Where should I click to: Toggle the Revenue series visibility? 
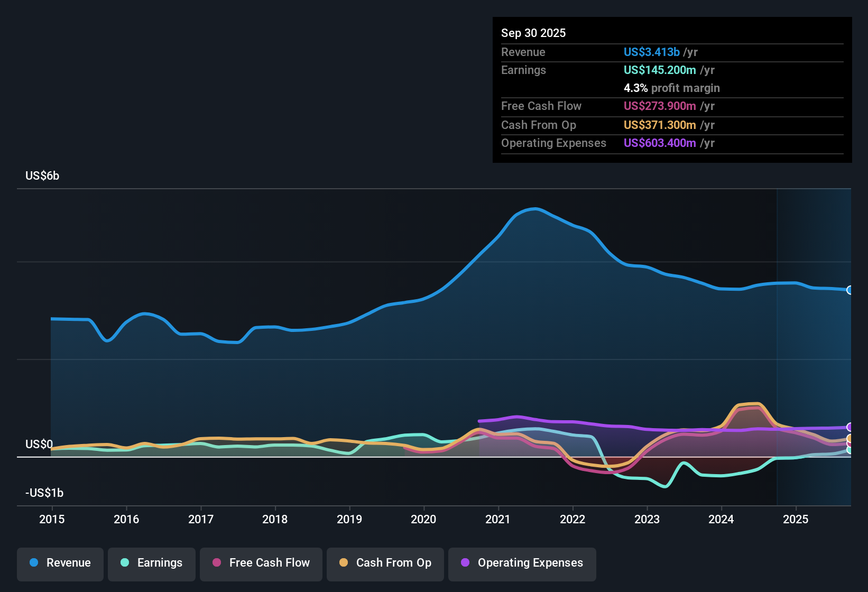(x=60, y=563)
